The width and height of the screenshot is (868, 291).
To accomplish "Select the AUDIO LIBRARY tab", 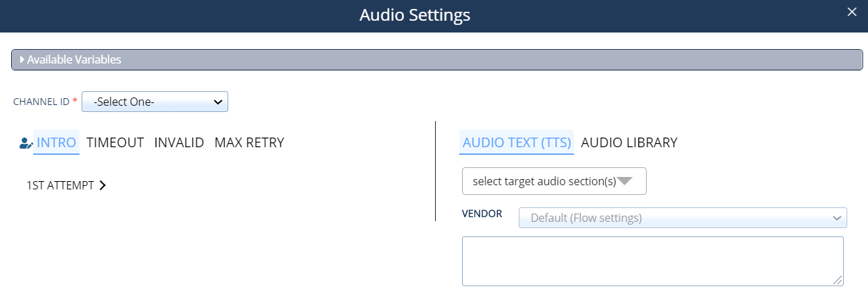I will [629, 142].
